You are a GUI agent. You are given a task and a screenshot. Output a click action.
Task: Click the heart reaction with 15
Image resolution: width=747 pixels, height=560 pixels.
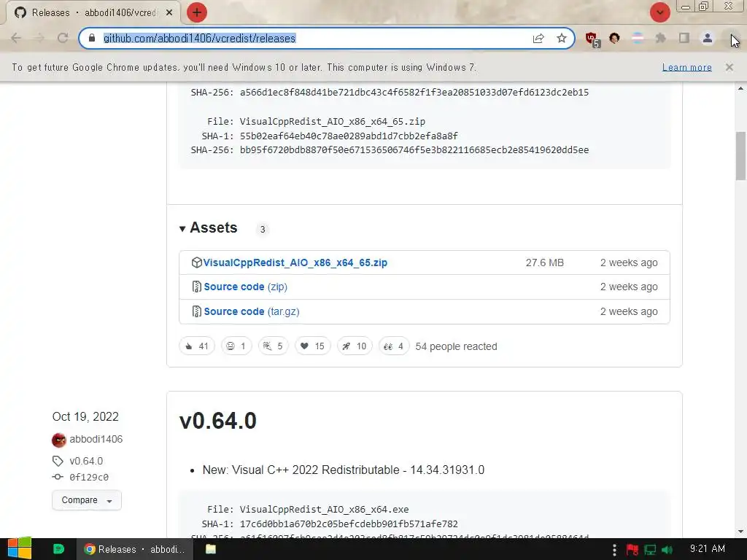pyautogui.click(x=312, y=346)
